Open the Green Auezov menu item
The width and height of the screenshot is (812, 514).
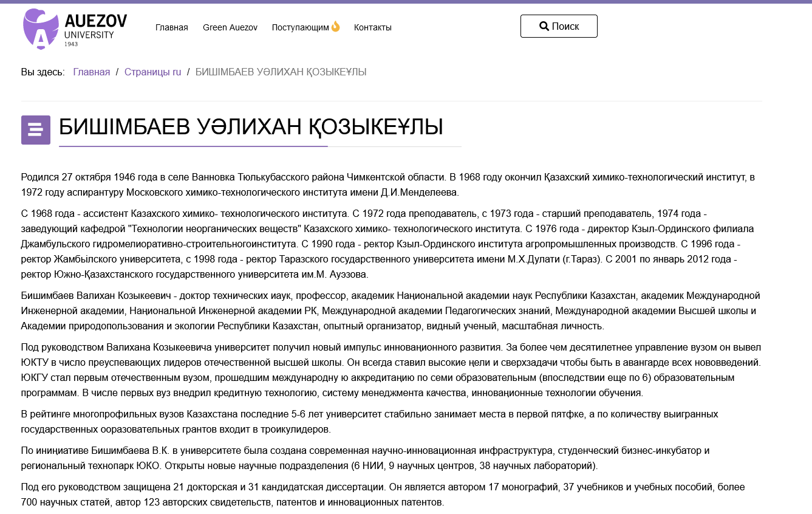tap(230, 27)
